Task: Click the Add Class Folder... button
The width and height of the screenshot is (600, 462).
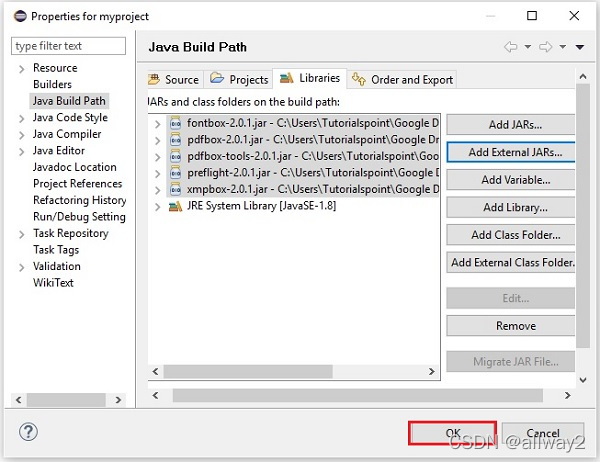Action: [x=511, y=235]
